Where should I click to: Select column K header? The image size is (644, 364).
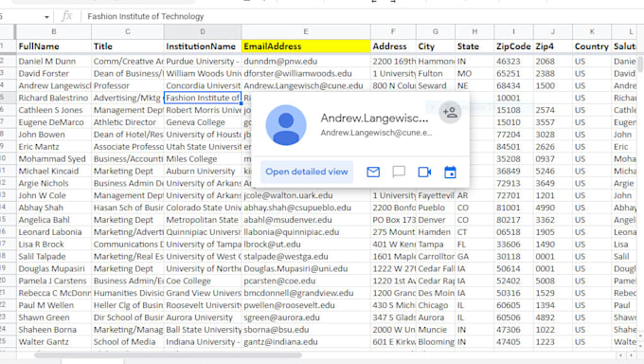pos(592,31)
